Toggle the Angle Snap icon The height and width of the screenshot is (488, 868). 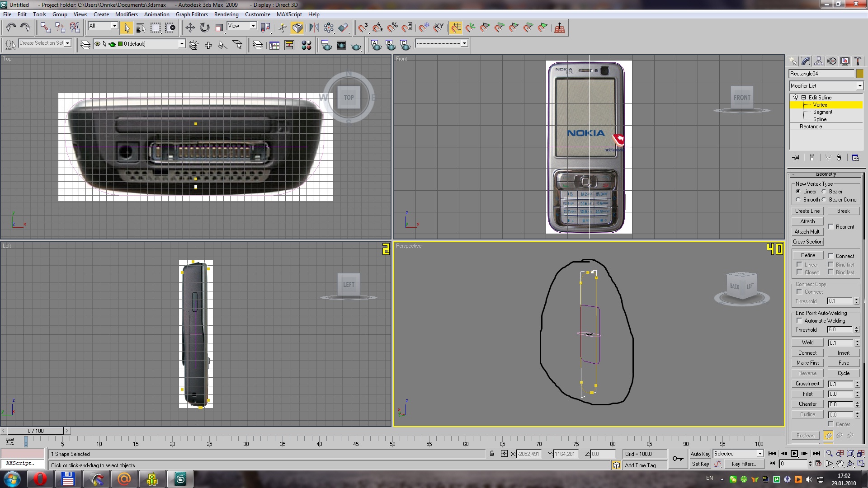(x=377, y=28)
